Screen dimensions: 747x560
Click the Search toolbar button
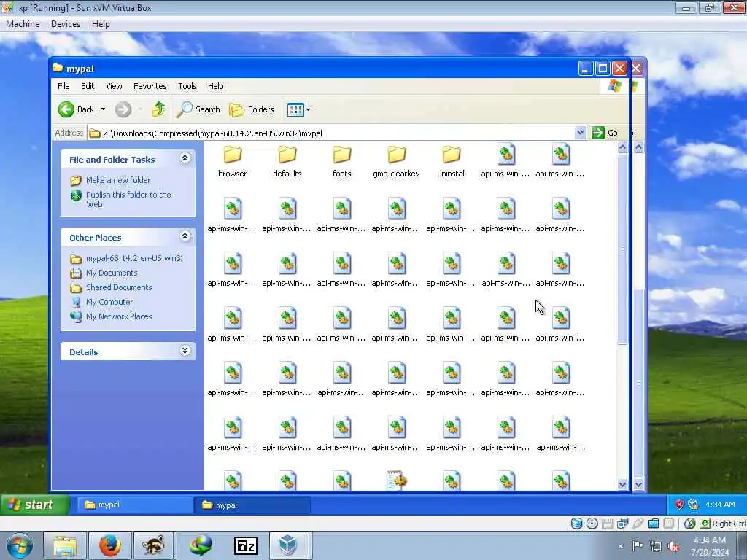click(x=198, y=109)
